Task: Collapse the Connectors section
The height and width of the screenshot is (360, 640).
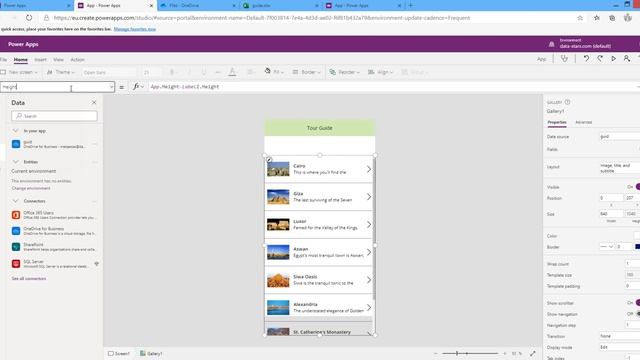Action: (16, 201)
